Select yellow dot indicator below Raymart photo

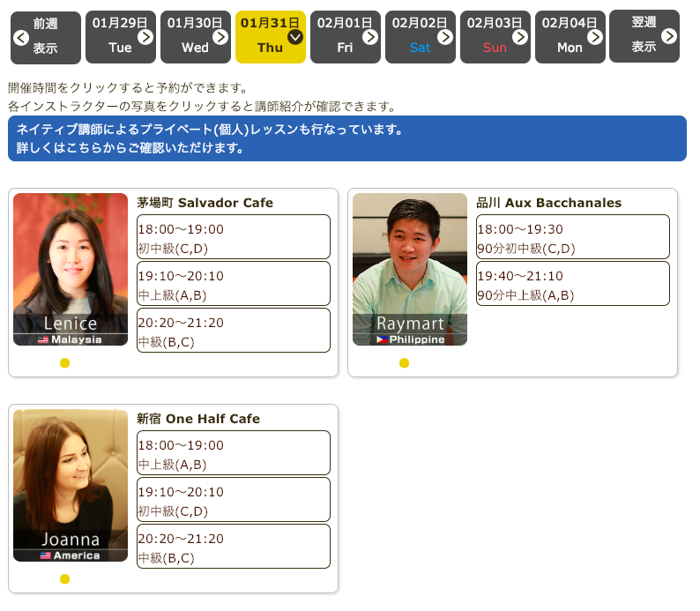(x=404, y=363)
